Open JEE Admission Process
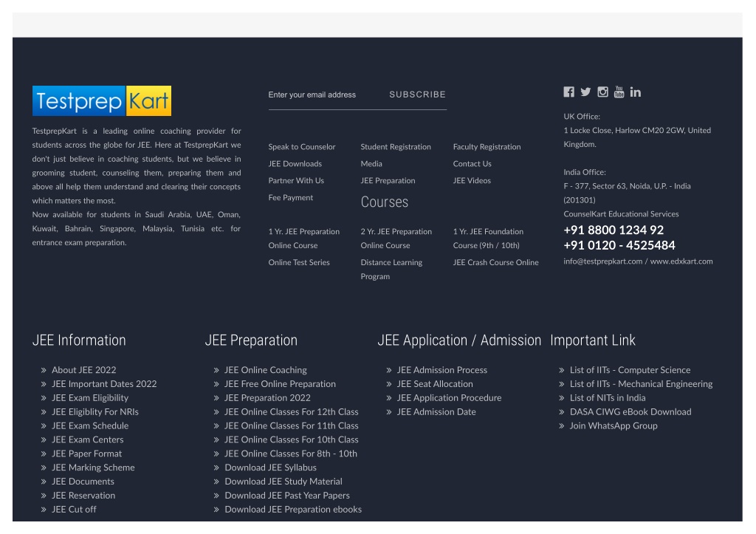756x534 pixels. [442, 370]
